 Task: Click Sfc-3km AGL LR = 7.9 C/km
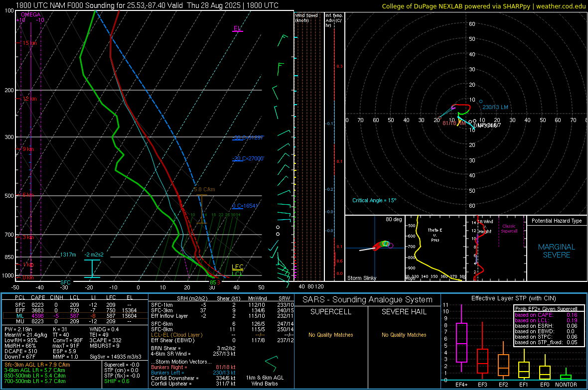coord(37,365)
